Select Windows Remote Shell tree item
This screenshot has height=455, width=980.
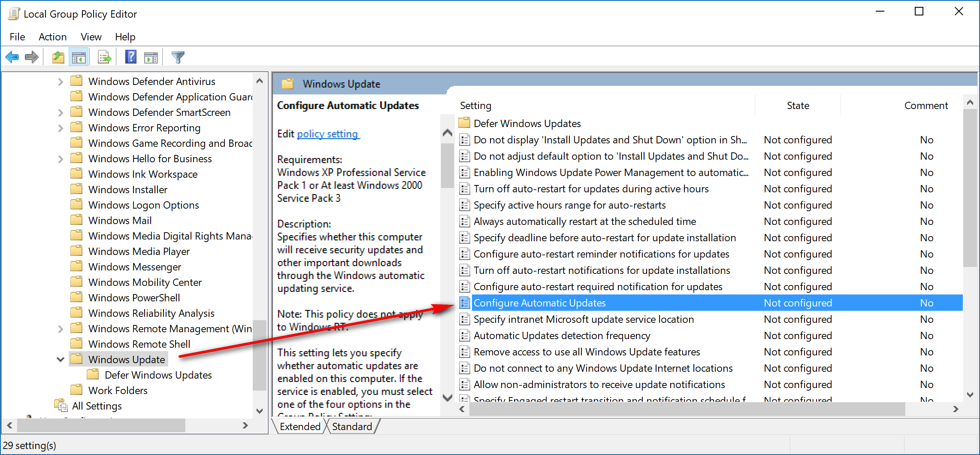coord(139,344)
